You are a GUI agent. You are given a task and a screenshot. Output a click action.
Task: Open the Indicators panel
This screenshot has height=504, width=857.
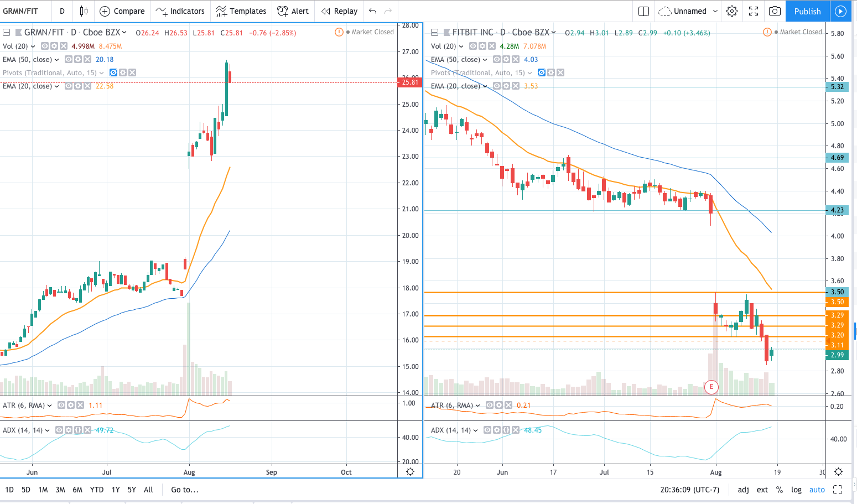(180, 11)
